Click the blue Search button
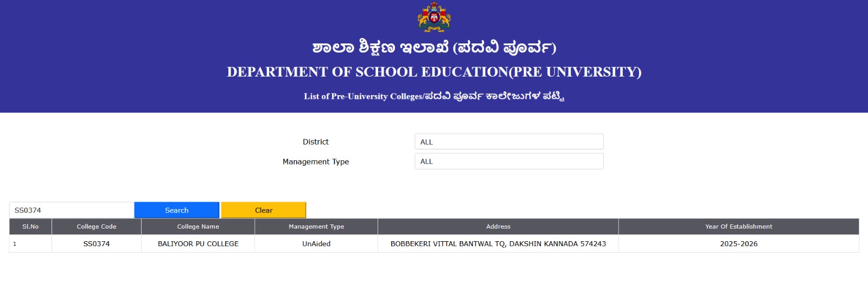 pos(177,210)
